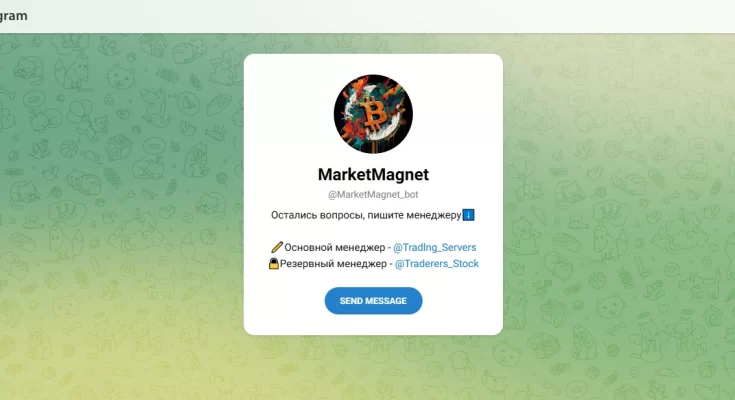Click the Bitcoin avatar of MarketMagnet
The image size is (735, 400).
point(373,114)
